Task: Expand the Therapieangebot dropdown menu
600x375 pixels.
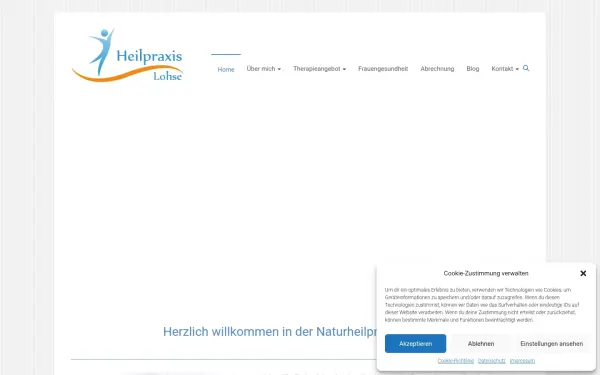Action: click(320, 69)
